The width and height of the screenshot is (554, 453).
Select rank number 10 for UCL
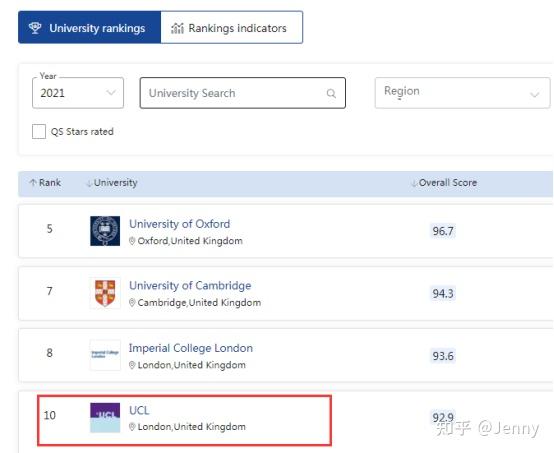(x=49, y=415)
